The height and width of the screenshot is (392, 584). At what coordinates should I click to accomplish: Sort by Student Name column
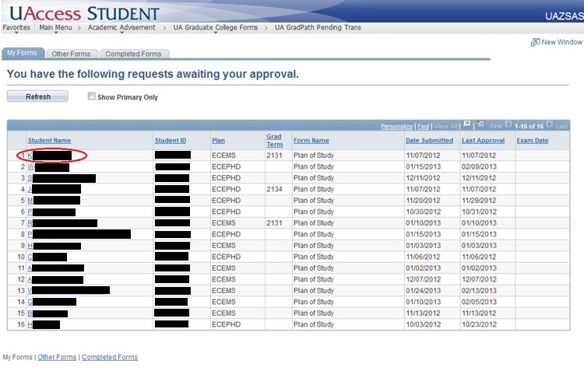click(49, 141)
